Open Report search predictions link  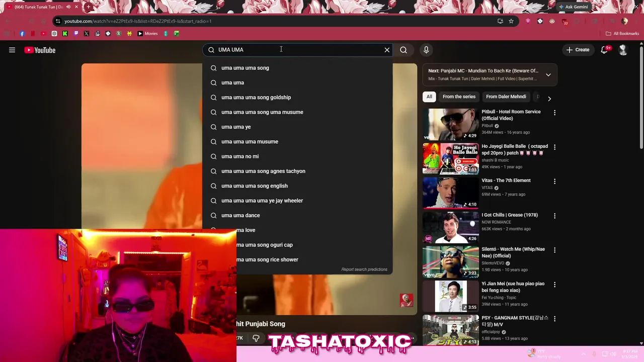click(x=364, y=269)
